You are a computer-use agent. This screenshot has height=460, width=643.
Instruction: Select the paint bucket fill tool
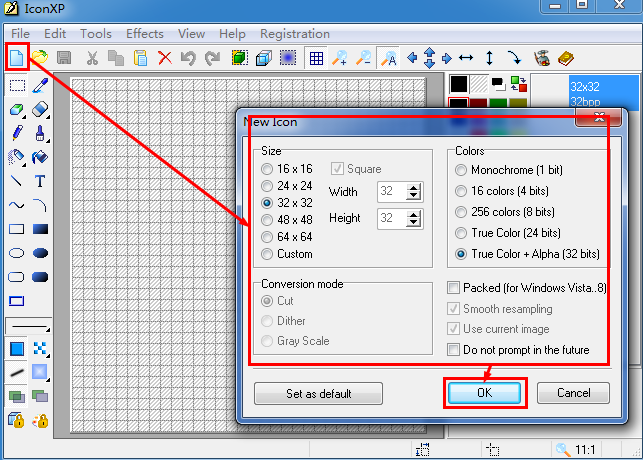coord(40,157)
